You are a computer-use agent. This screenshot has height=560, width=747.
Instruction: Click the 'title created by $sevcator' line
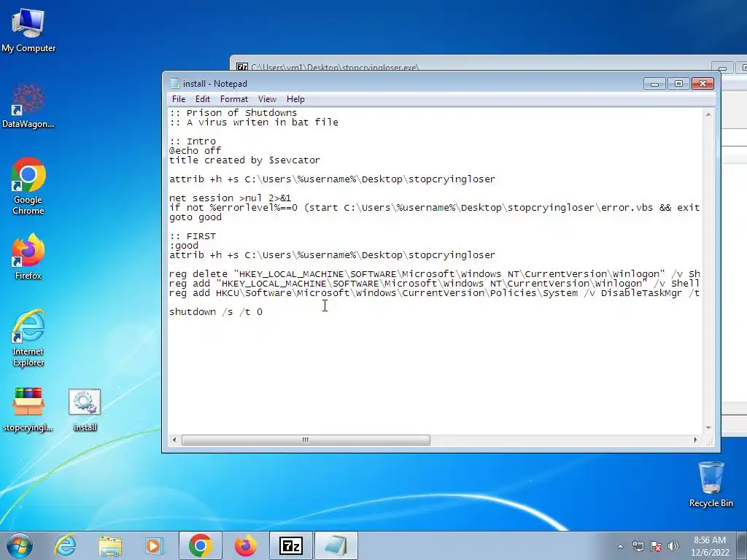point(244,160)
